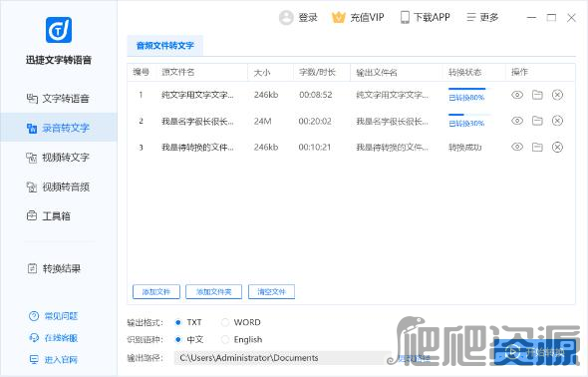The height and width of the screenshot is (377, 588).
Task: Click the 输出格式 label
Action: 145,322
